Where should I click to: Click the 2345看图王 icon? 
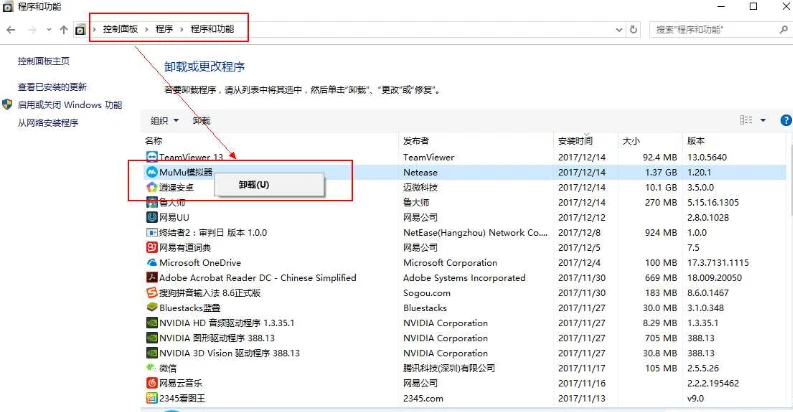coord(152,398)
